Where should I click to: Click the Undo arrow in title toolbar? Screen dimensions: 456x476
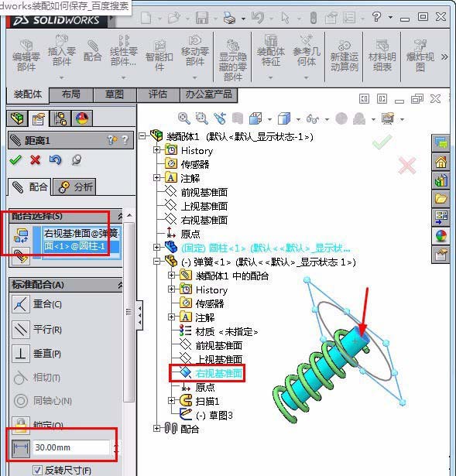pyautogui.click(x=258, y=18)
